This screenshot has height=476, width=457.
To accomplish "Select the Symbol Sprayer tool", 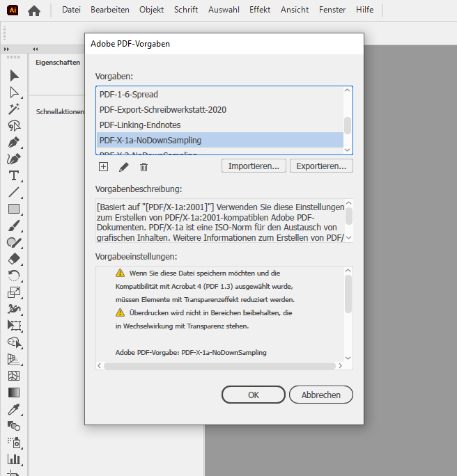I will pos(14,443).
